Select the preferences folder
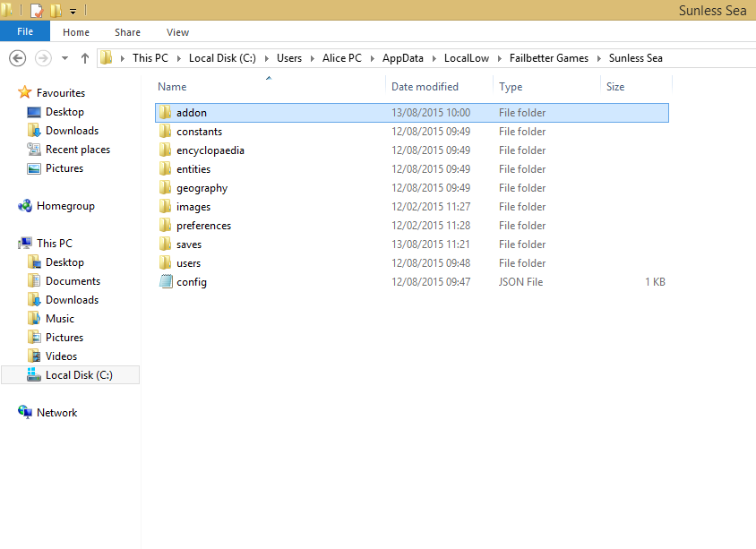 tap(412, 226)
